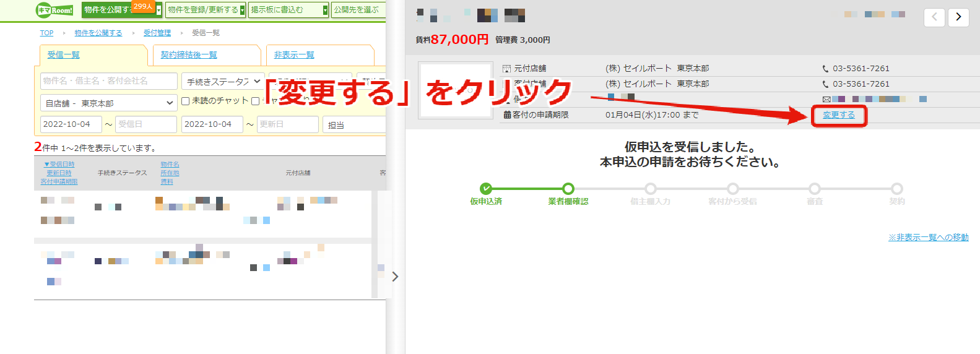The width and height of the screenshot is (980, 354).
Task: Click the calendar icon by 客付の申請期限
Action: tap(507, 114)
